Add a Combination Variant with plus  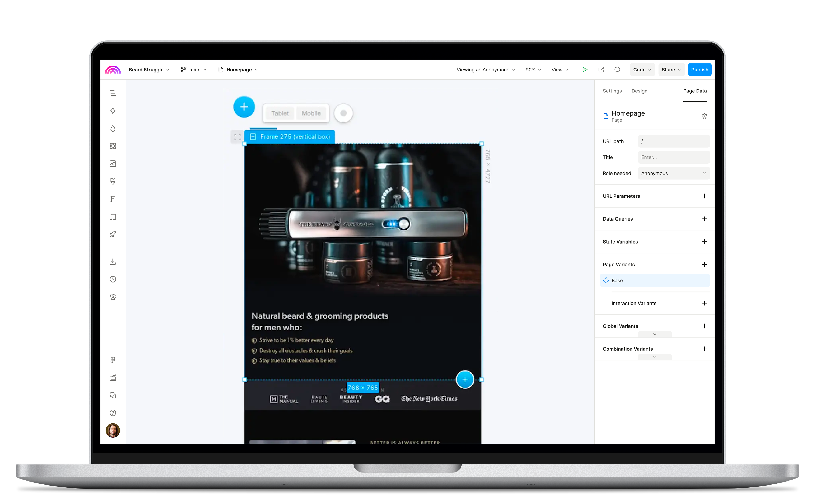(x=704, y=349)
